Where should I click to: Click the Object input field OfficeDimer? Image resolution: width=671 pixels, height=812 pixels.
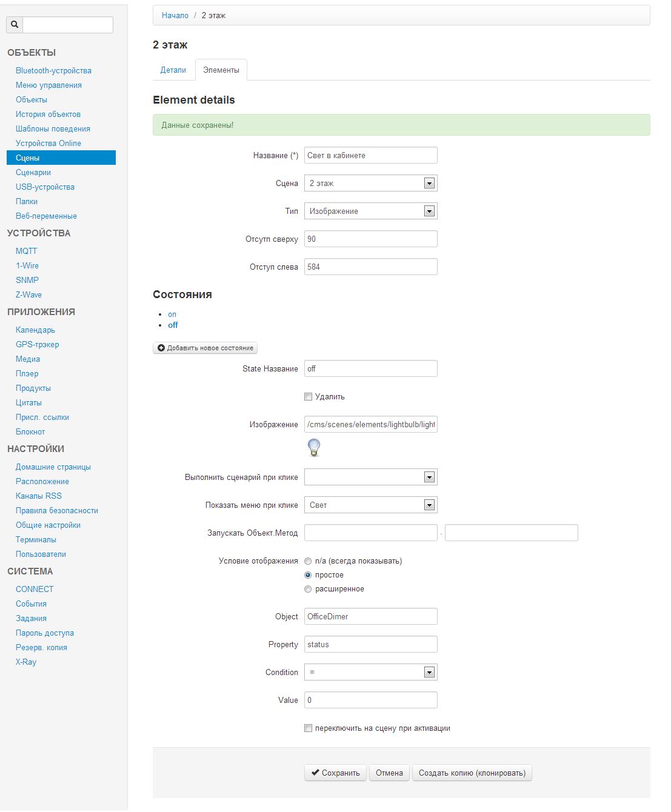[x=370, y=617]
